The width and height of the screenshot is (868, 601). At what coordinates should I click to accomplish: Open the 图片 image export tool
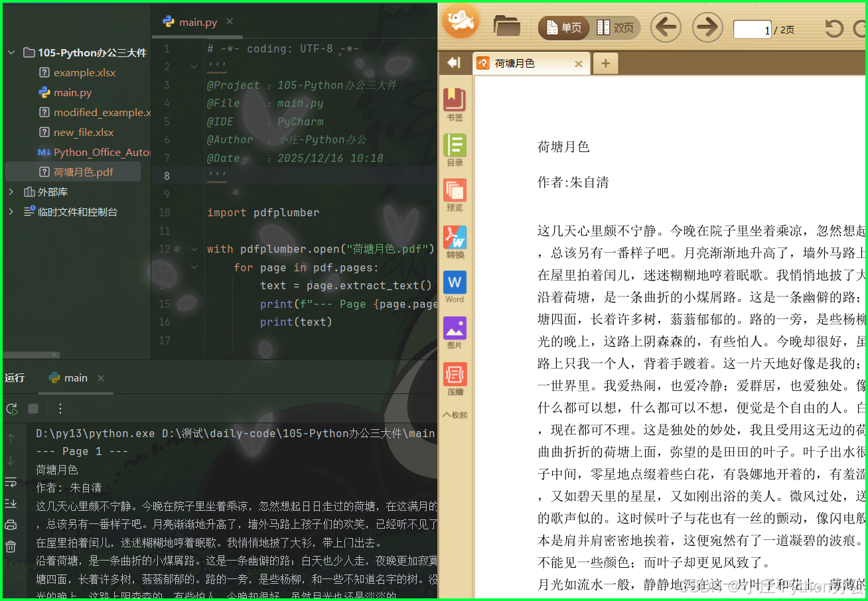[x=455, y=333]
